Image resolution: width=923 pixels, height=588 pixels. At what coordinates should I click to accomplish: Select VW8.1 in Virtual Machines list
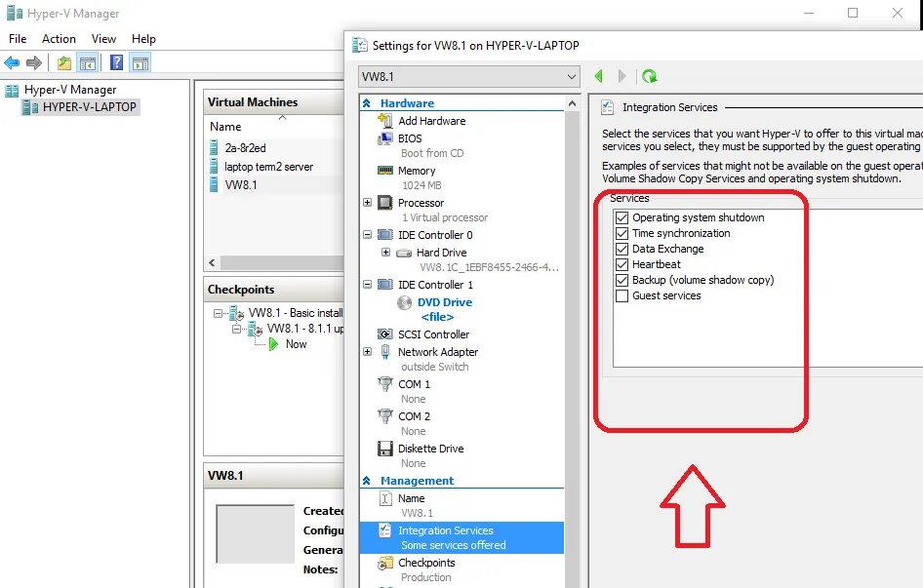click(x=241, y=185)
